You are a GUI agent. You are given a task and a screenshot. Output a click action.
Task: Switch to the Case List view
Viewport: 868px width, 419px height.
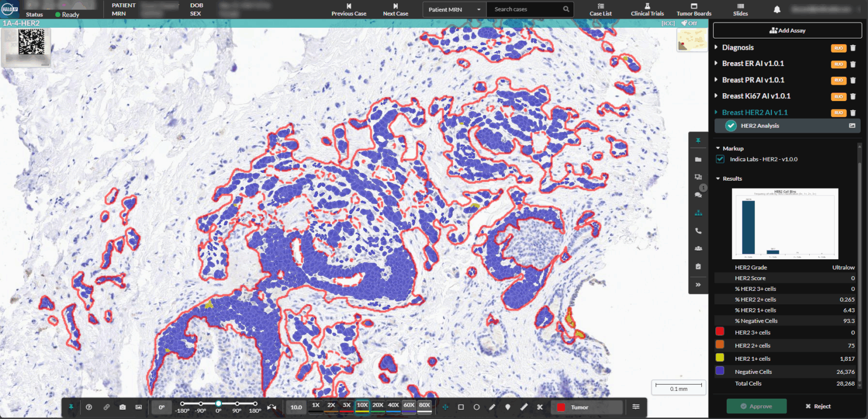(x=601, y=10)
